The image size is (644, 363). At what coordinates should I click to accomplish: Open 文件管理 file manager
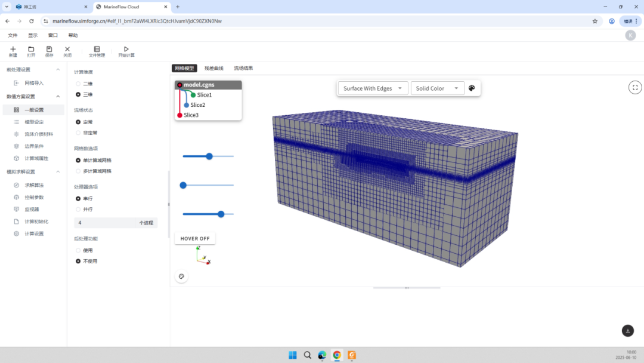pos(97,51)
